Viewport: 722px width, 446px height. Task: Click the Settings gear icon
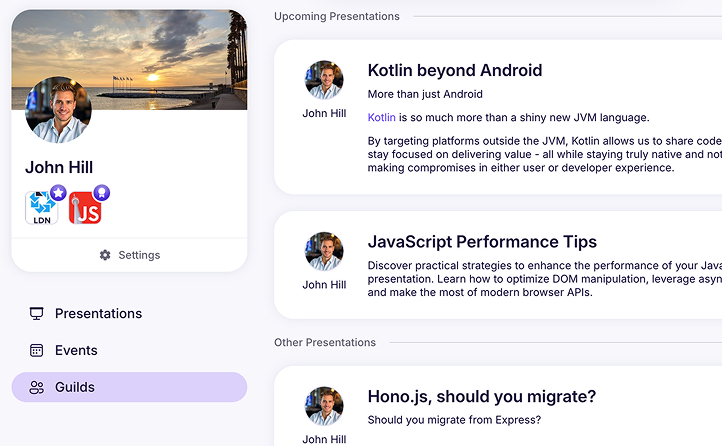point(105,255)
